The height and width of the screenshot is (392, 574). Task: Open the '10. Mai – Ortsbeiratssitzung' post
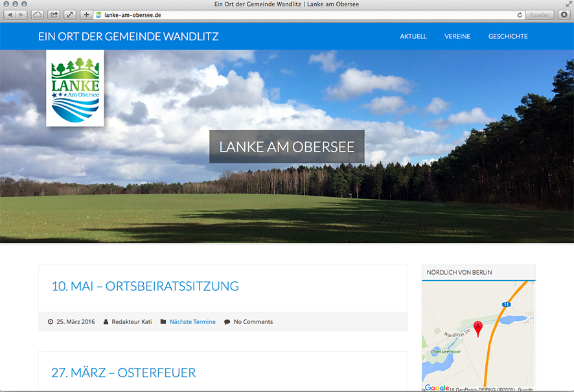point(145,286)
